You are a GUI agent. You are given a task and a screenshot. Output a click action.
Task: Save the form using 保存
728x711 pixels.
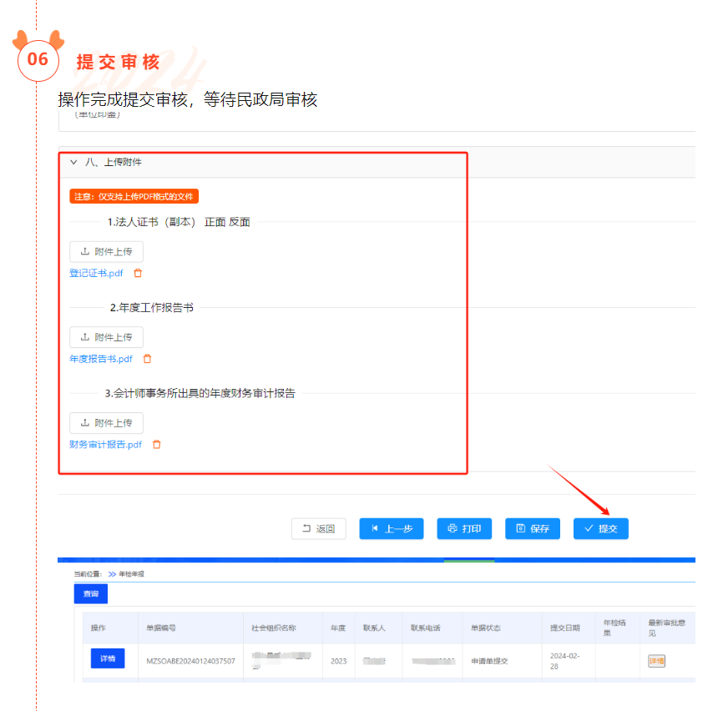pos(532,528)
